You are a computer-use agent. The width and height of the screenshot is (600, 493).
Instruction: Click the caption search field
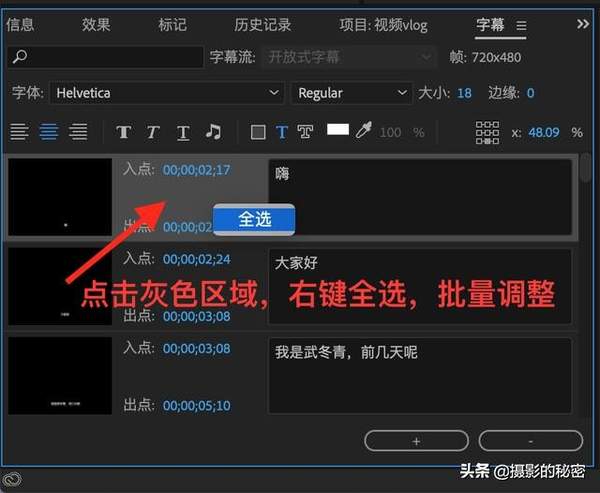106,57
